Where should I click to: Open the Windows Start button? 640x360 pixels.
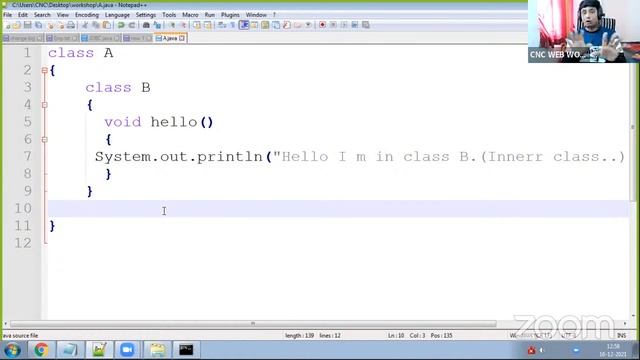coord(12,350)
